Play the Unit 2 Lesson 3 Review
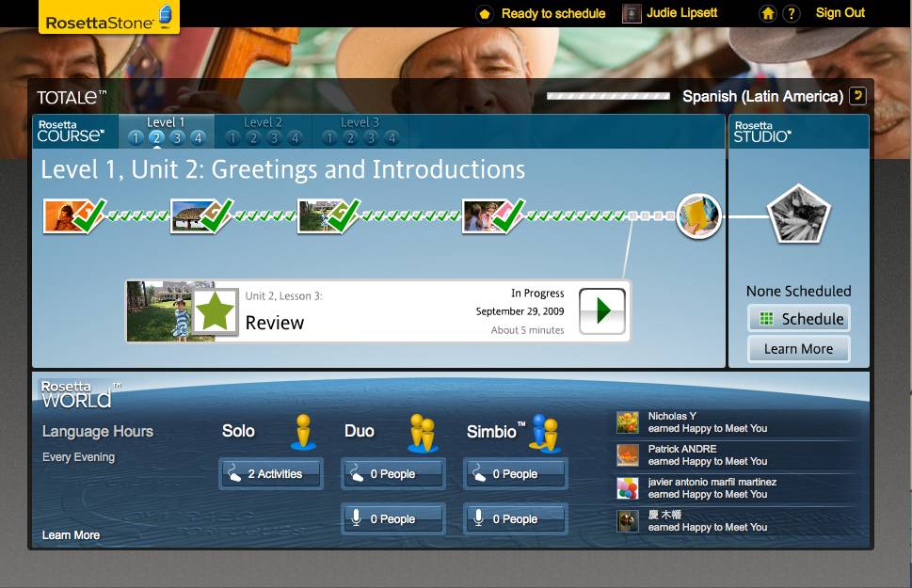912x588 pixels. click(602, 310)
